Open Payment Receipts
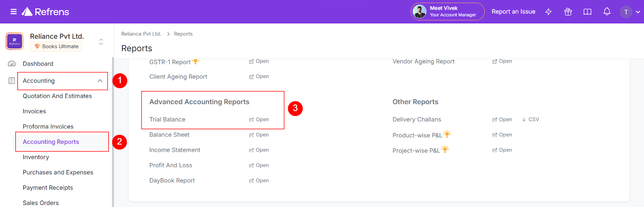644x207 pixels. tap(48, 188)
